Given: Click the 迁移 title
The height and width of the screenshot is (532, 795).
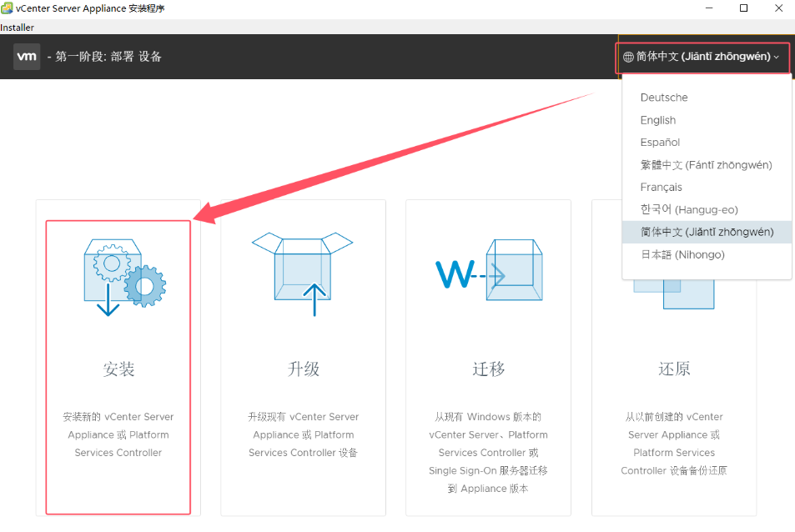Looking at the screenshot, I should point(488,369).
